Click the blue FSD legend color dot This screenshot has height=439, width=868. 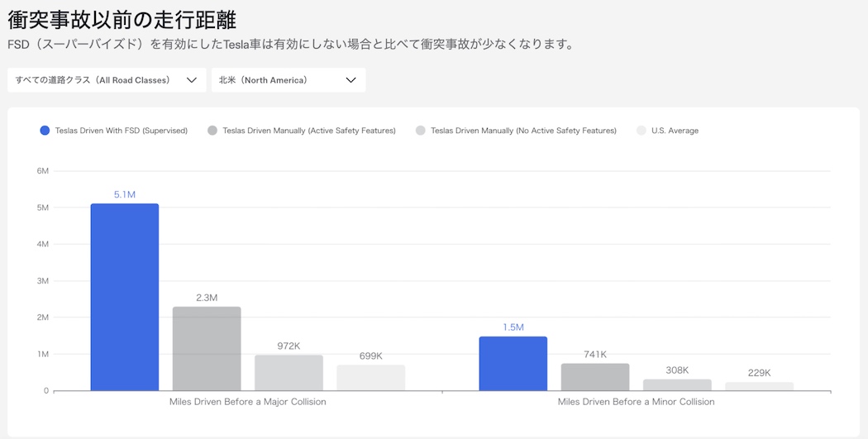coord(45,131)
